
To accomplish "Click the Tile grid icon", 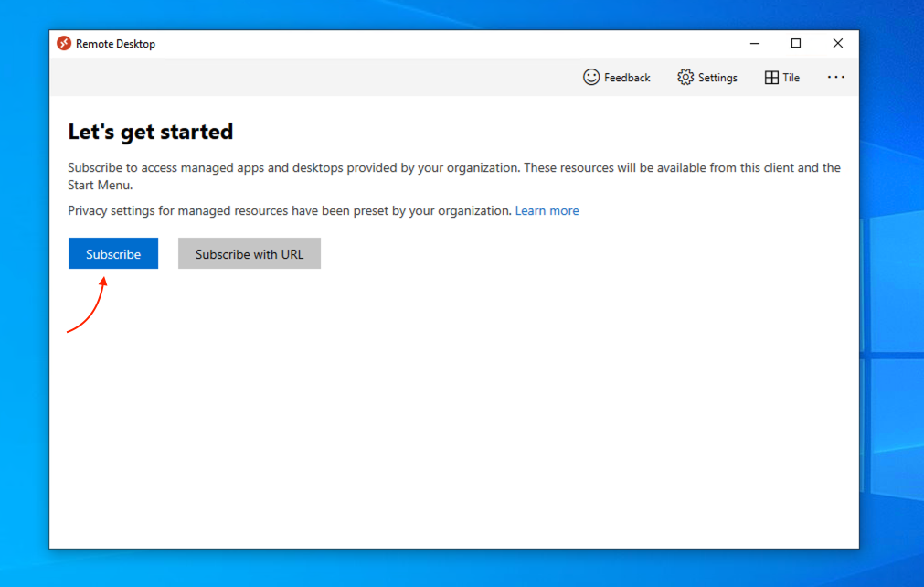I will click(771, 78).
